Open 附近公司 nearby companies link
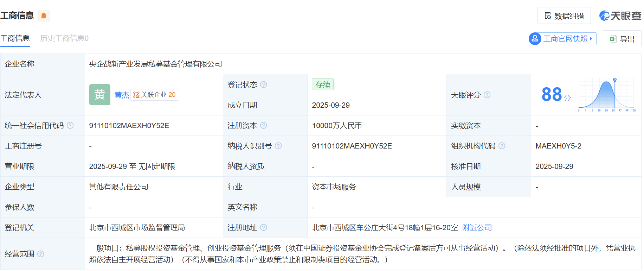644x271 pixels. (477, 228)
